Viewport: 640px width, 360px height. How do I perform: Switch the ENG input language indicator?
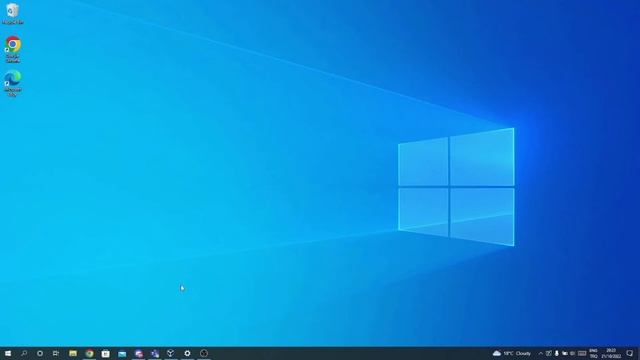[x=593, y=353]
